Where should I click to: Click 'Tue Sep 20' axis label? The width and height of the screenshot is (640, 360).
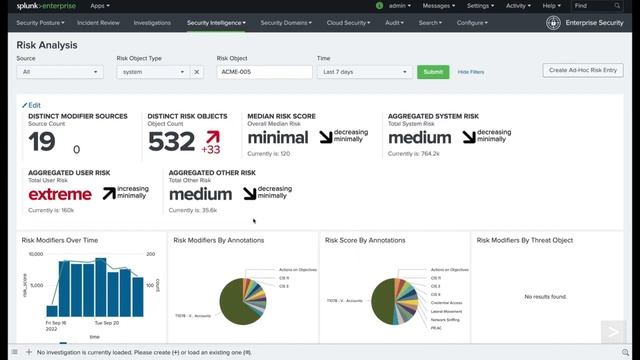(107, 322)
